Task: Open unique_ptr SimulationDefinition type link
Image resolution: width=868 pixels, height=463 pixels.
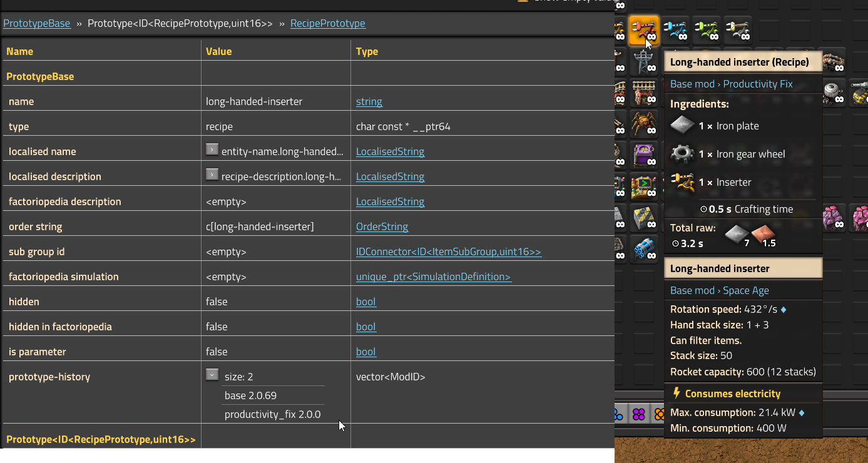Action: tap(433, 277)
